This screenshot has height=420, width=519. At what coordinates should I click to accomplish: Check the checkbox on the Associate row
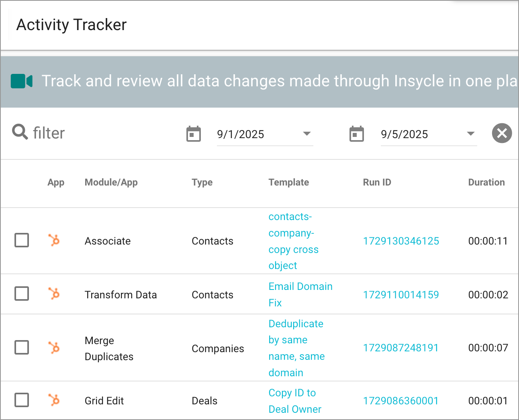coord(21,240)
